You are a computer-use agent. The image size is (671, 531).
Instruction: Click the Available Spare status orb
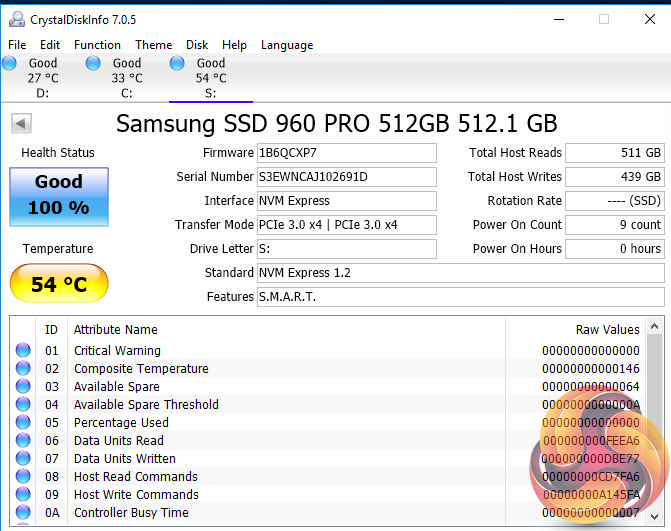tap(23, 387)
